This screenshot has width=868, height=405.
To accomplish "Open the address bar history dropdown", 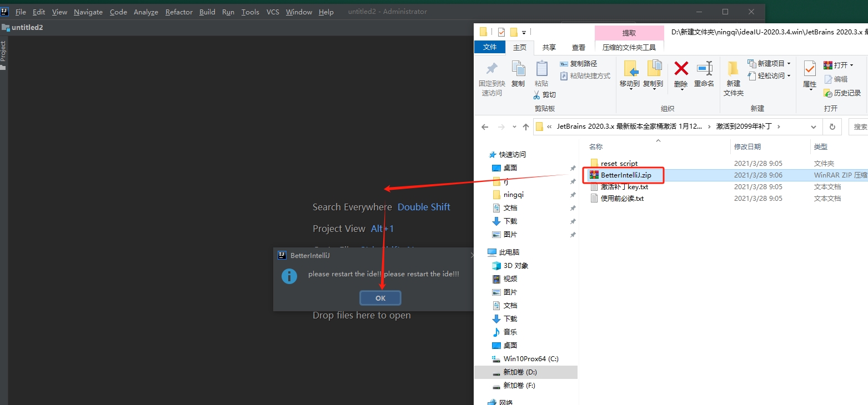I will (814, 126).
